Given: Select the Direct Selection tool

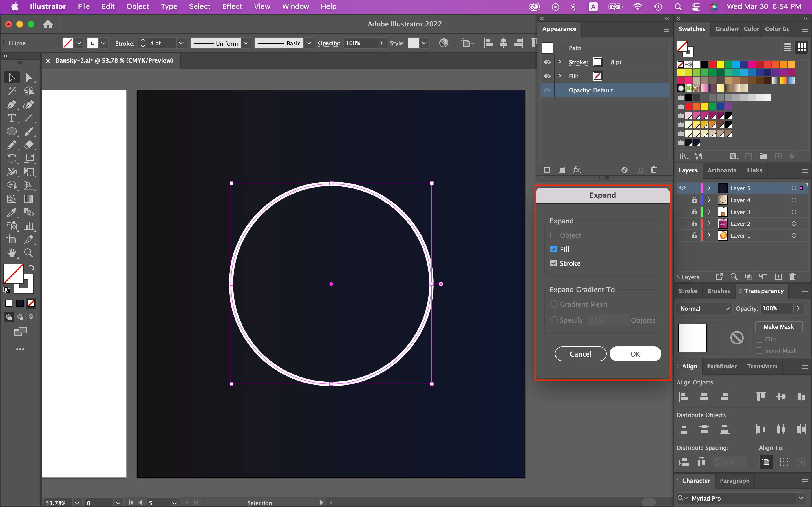Looking at the screenshot, I should [29, 77].
